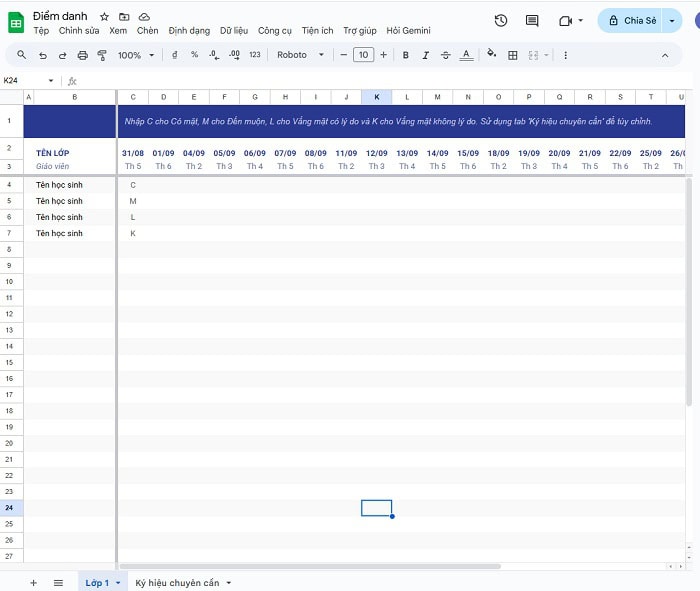Image resolution: width=700 pixels, height=591 pixels.
Task: Redo the last action
Action: point(62,55)
